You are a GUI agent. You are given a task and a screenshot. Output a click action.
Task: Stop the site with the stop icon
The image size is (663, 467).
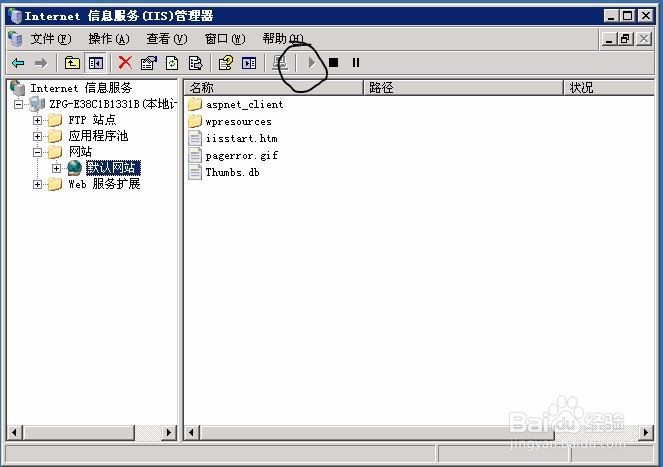point(334,63)
